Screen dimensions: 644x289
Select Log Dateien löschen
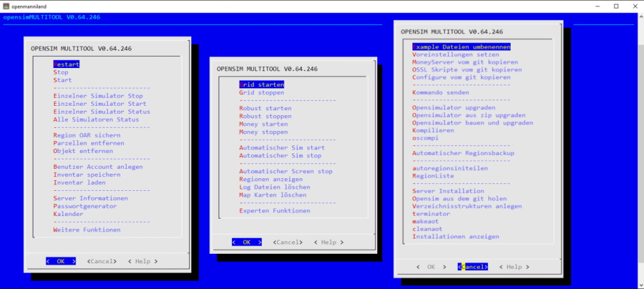tap(274, 187)
